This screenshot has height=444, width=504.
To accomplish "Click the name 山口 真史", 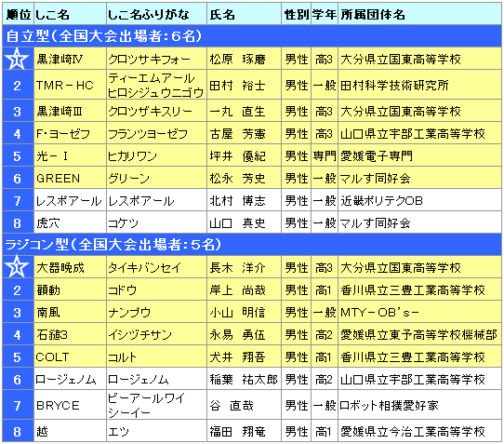I will tap(237, 223).
